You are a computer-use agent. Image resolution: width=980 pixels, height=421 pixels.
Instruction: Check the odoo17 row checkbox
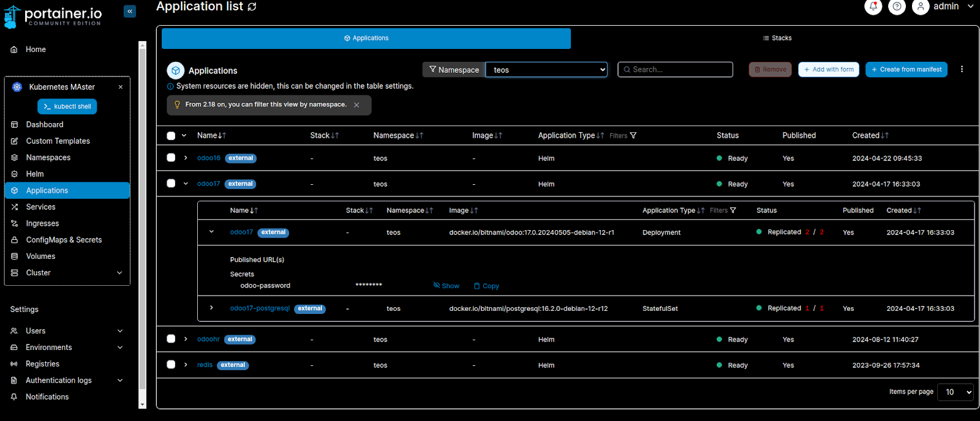171,184
